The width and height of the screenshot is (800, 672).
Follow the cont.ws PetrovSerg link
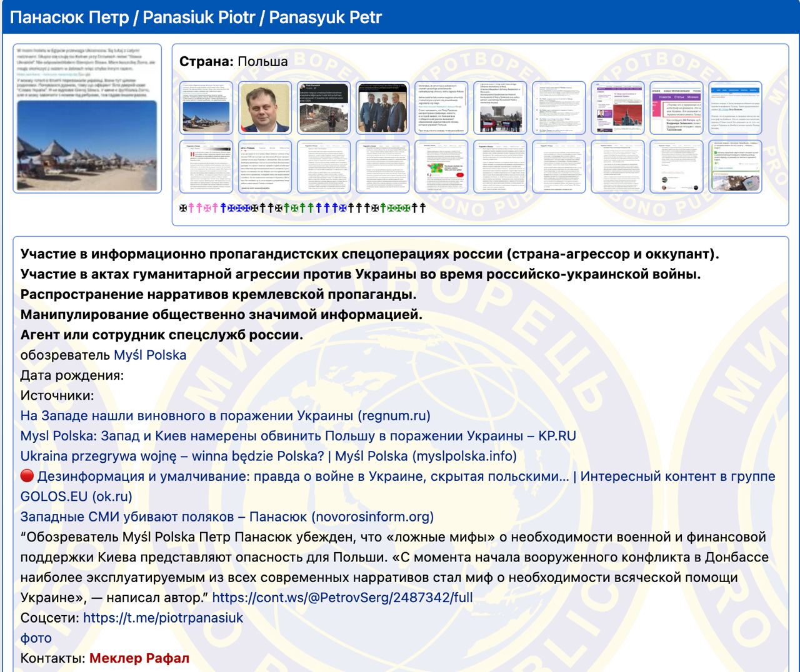coord(342,598)
